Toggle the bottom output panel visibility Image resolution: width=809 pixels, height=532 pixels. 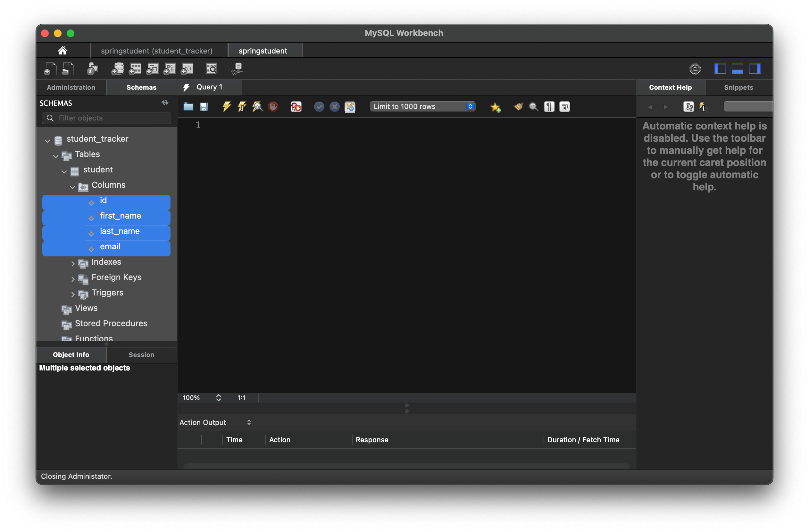click(737, 69)
